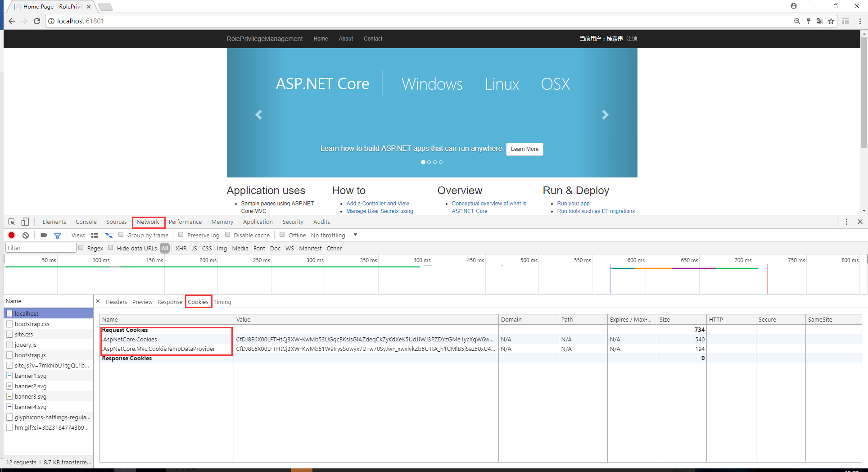This screenshot has height=472, width=868.
Task: Filter requests by XHR type
Action: tap(181, 248)
